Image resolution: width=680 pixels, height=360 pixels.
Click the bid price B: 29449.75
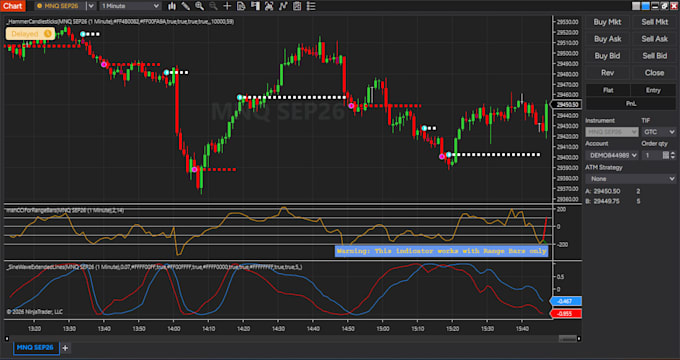pos(603,201)
